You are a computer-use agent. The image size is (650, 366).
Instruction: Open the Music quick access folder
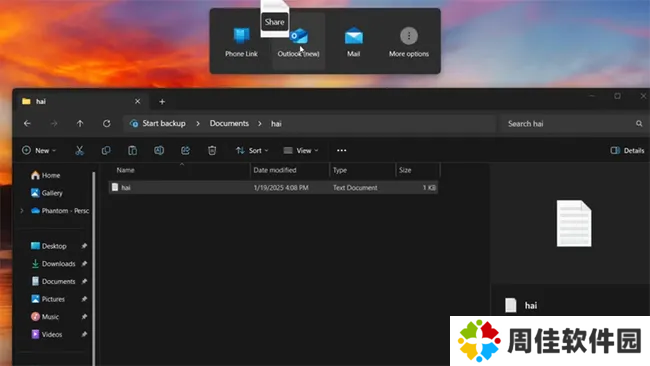pyautogui.click(x=45, y=317)
